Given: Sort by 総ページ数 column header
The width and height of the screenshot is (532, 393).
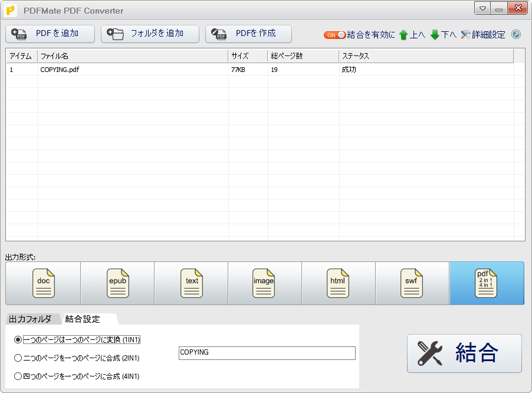Looking at the screenshot, I should (303, 56).
